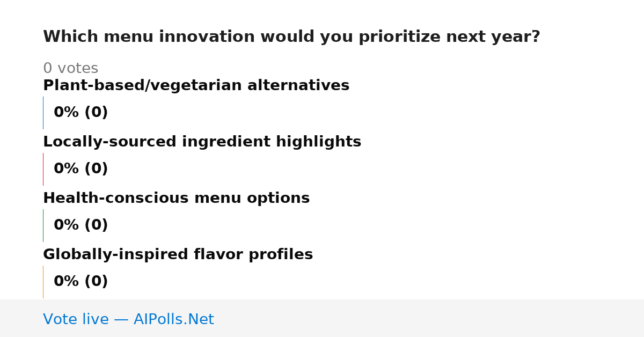The width and height of the screenshot is (644, 337).
Task: Select Globally-inspired flavor profiles option
Action: [x=178, y=254]
